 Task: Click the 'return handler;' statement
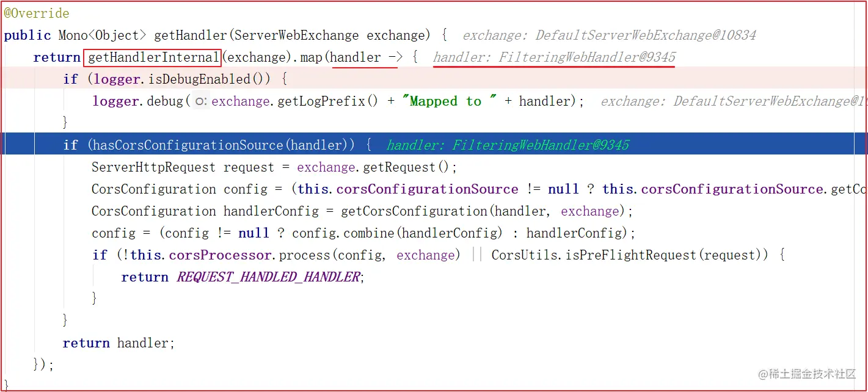click(x=119, y=343)
